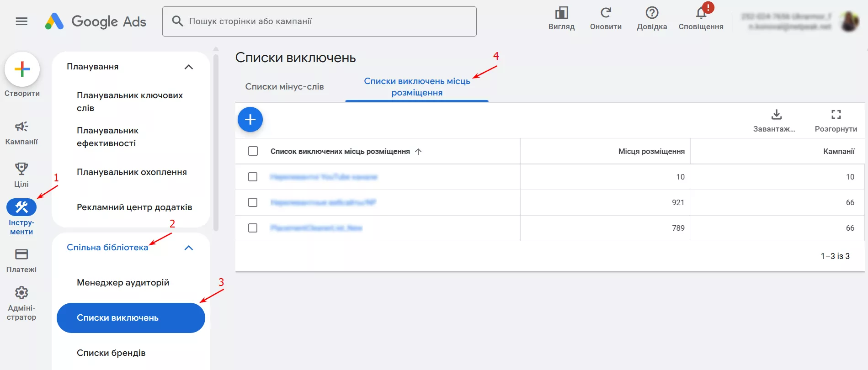
Task: Open the Кампанії section icon
Action: point(21,127)
